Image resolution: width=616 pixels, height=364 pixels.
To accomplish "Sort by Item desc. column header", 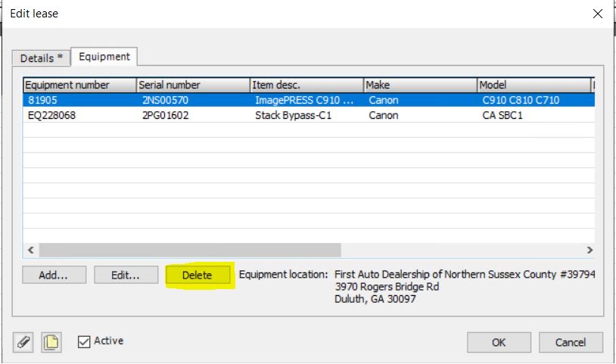I will pos(306,85).
